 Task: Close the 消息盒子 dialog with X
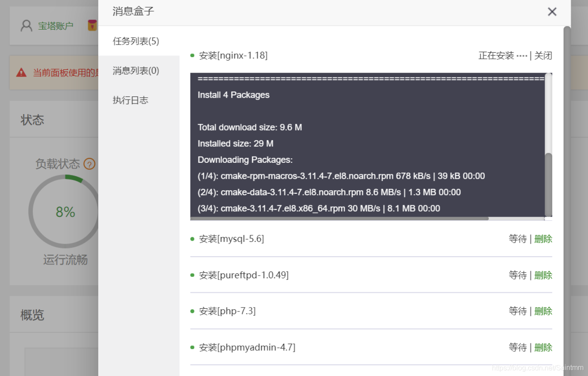[x=552, y=12]
